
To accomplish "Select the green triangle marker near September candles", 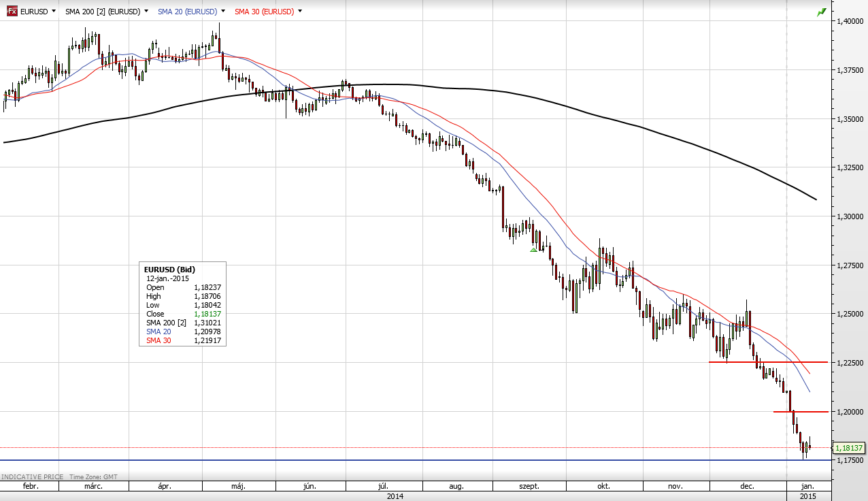I will pos(534,250).
